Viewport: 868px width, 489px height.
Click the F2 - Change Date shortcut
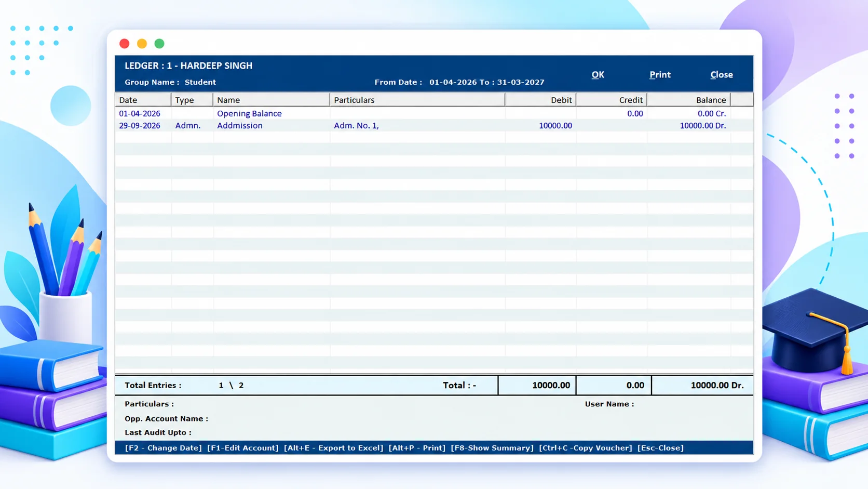[x=163, y=447]
